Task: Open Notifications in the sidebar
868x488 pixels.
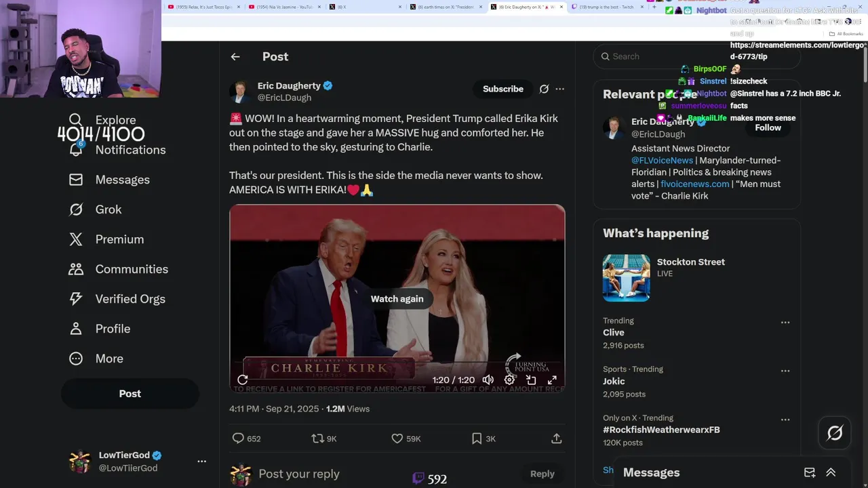Action: click(x=117, y=150)
